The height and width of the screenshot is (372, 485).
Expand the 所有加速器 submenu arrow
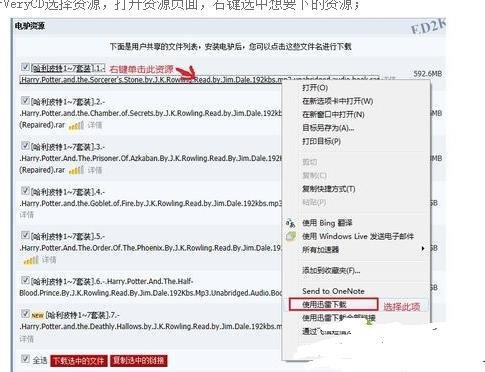click(423, 249)
